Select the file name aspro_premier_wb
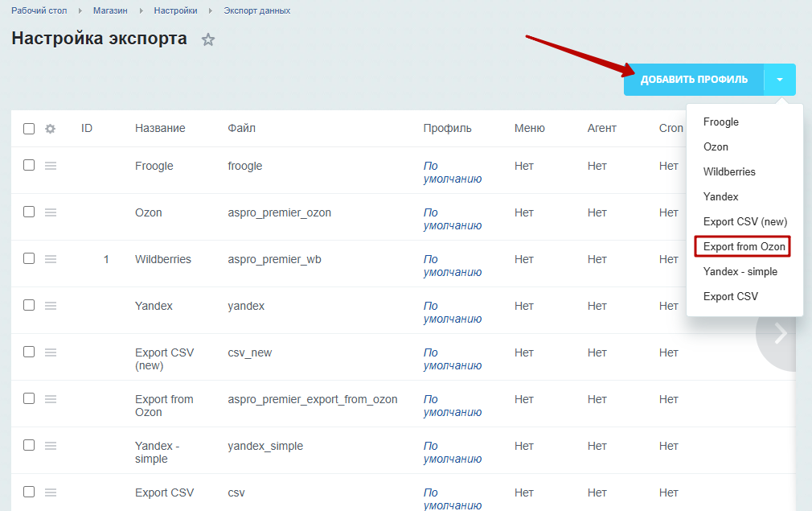Screen dimensions: 812x511 click(274, 259)
